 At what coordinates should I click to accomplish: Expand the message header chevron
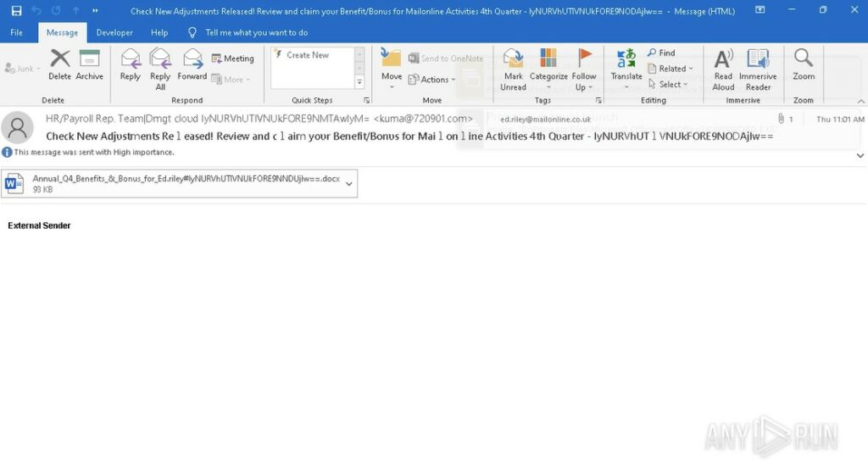pos(860,156)
